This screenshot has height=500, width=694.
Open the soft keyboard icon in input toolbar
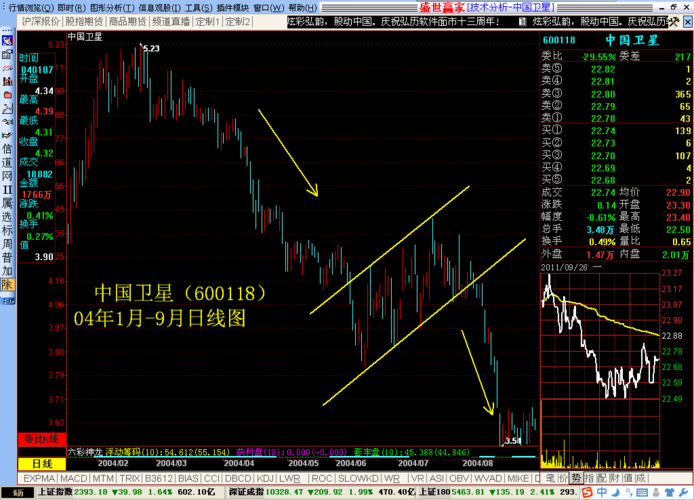coord(642,492)
